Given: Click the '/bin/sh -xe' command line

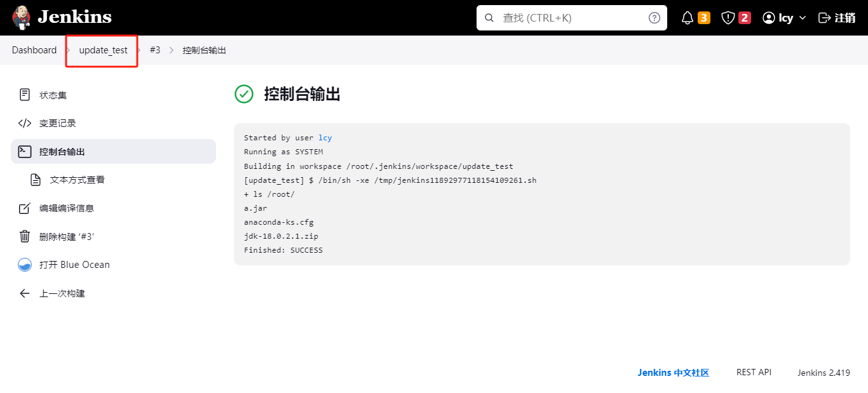Looking at the screenshot, I should pyautogui.click(x=390, y=180).
